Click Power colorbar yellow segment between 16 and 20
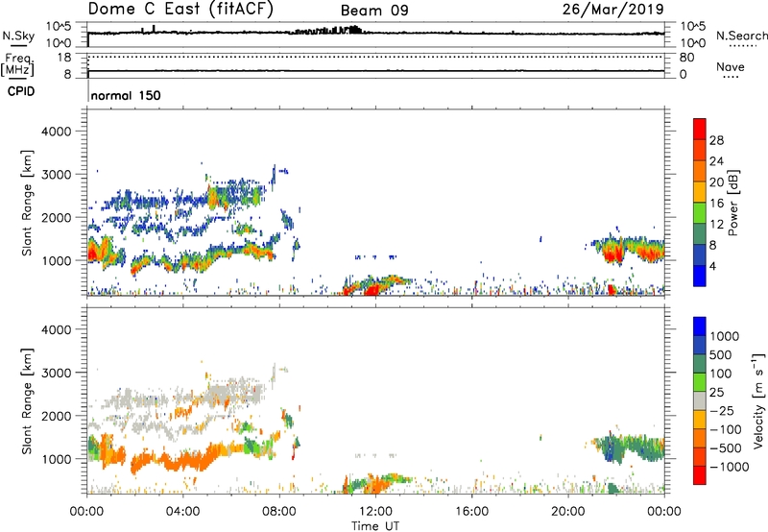 click(x=700, y=192)
